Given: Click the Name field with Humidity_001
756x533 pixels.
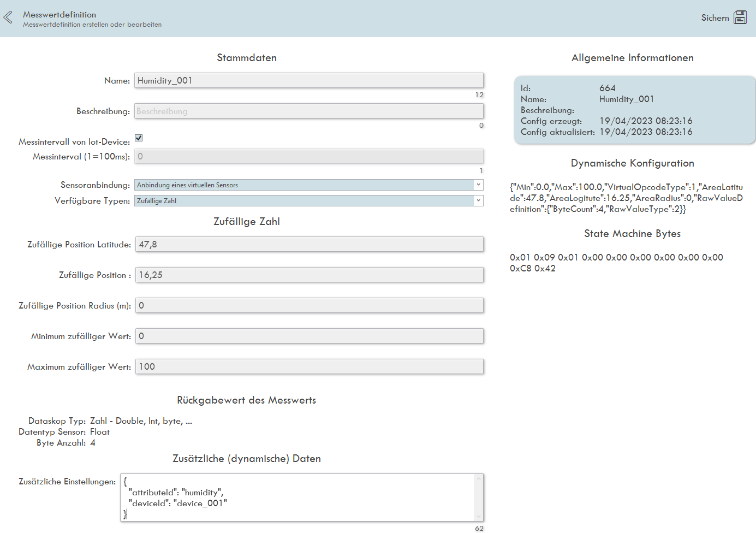Looking at the screenshot, I should pos(309,80).
